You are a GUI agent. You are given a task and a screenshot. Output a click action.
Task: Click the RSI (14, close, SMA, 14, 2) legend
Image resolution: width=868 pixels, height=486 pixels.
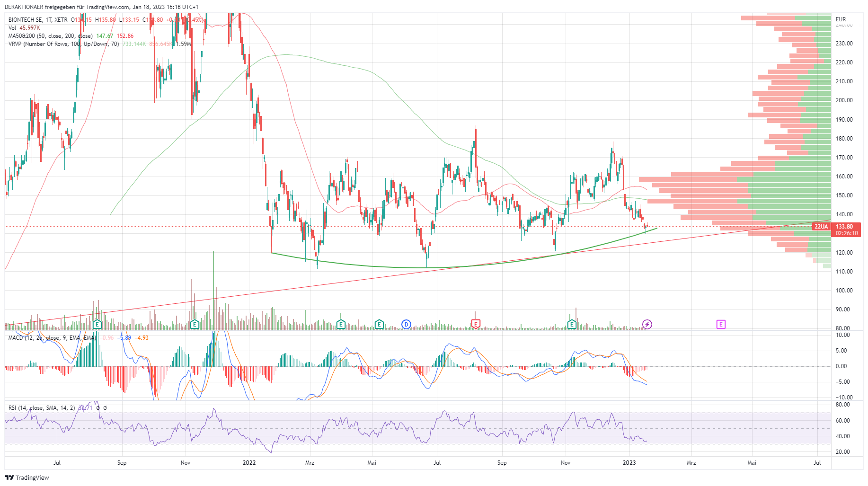point(42,408)
